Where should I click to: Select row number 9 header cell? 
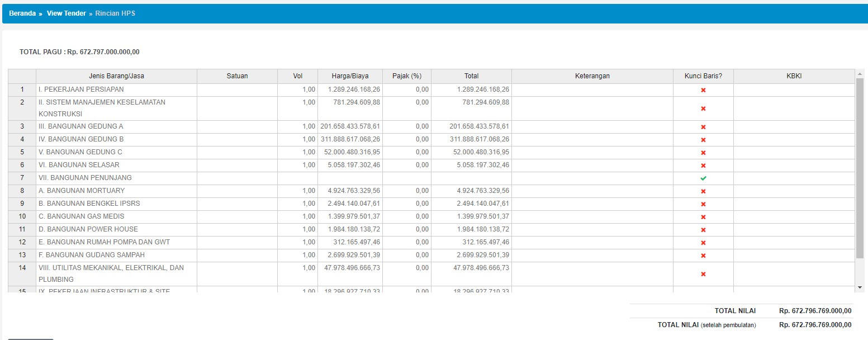point(22,204)
